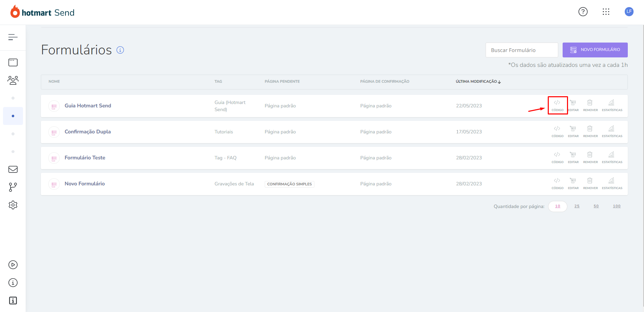
Task: Click the Buscar Formulário search field
Action: pyautogui.click(x=521, y=50)
